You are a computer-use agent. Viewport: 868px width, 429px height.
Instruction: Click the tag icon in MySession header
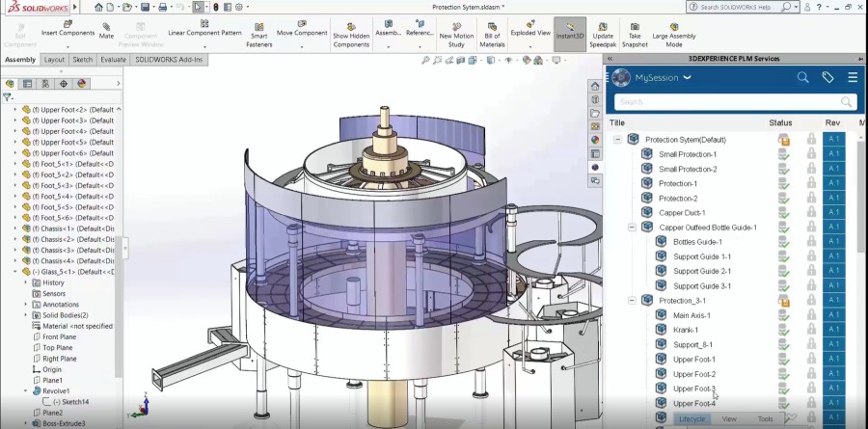(x=827, y=77)
